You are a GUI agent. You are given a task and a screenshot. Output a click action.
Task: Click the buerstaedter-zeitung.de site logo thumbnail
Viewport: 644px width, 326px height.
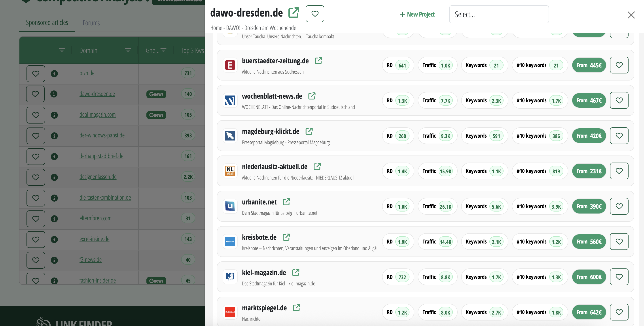pos(230,65)
